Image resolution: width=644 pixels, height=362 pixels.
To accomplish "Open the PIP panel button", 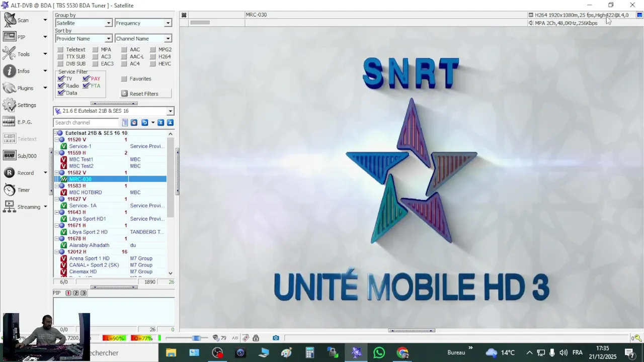I will (15, 37).
